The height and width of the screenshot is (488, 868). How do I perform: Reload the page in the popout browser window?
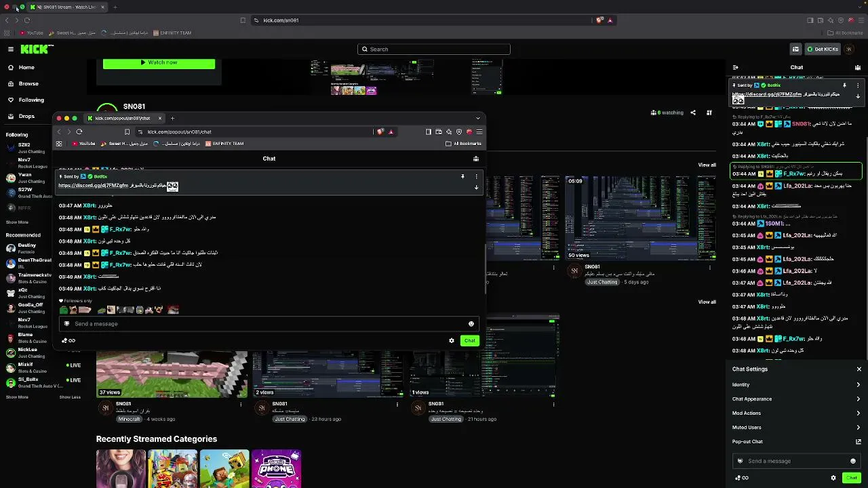(x=79, y=131)
